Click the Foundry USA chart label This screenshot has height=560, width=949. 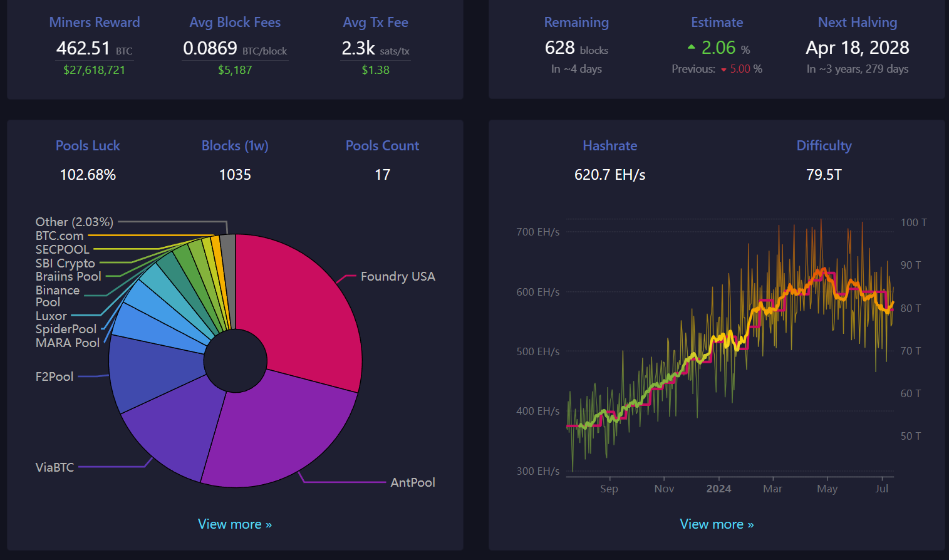pyautogui.click(x=398, y=276)
